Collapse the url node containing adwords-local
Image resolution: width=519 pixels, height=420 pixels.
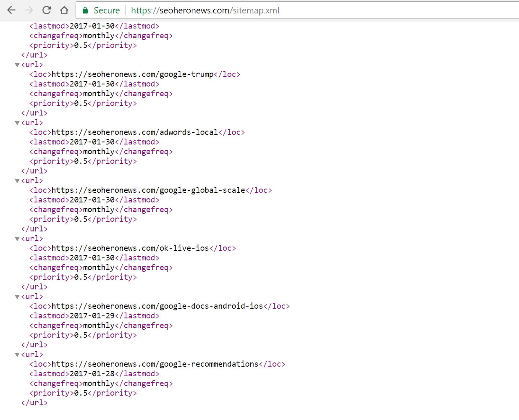(x=17, y=123)
